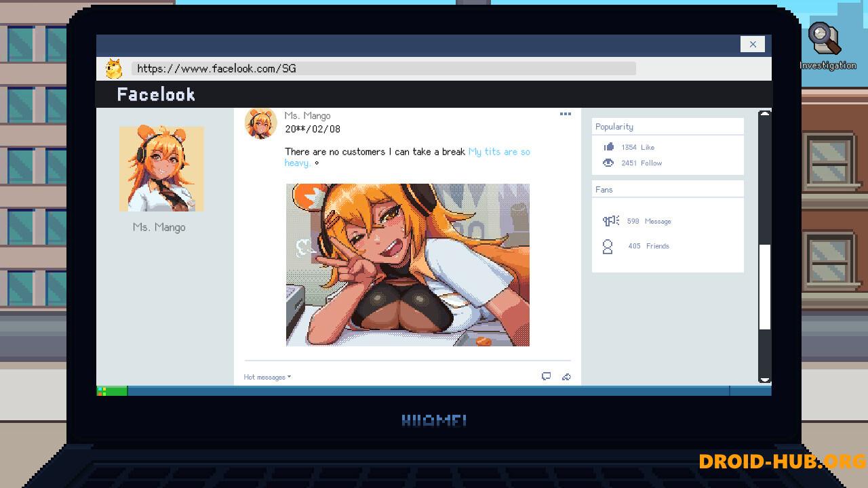
Task: Open the posted selfie image
Action: pyautogui.click(x=408, y=264)
